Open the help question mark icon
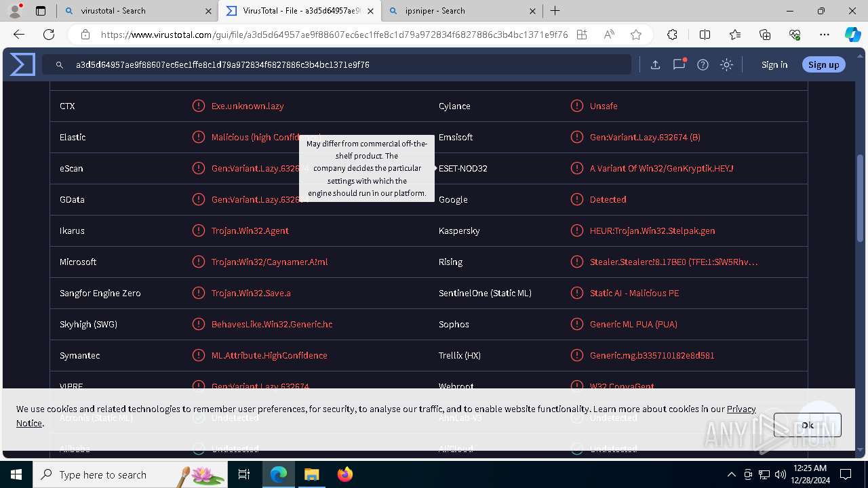Viewport: 868px width, 488px height. click(703, 64)
